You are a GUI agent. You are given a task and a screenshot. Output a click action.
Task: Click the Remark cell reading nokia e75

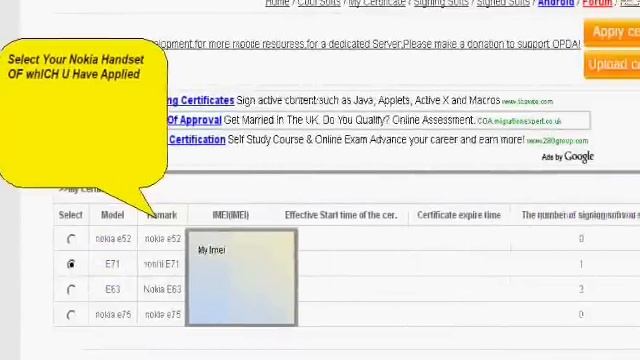[162, 315]
